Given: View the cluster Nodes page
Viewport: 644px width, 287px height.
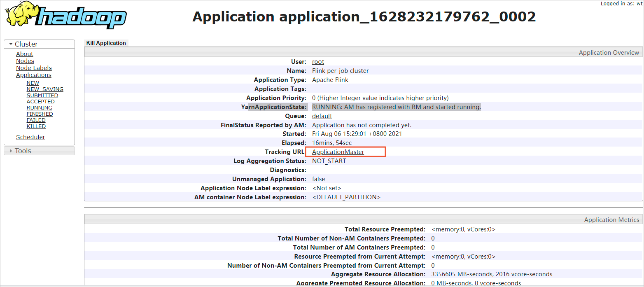Looking at the screenshot, I should (25, 61).
